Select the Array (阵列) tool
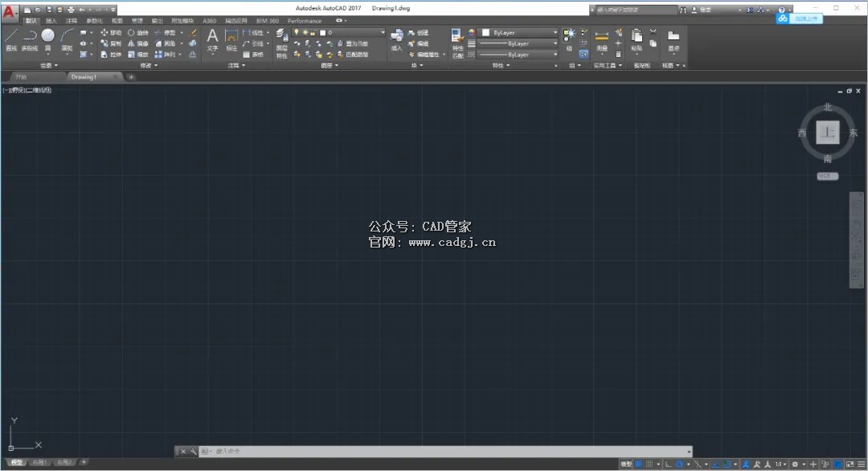Viewport: 868px width, 471px height. pyautogui.click(x=166, y=55)
